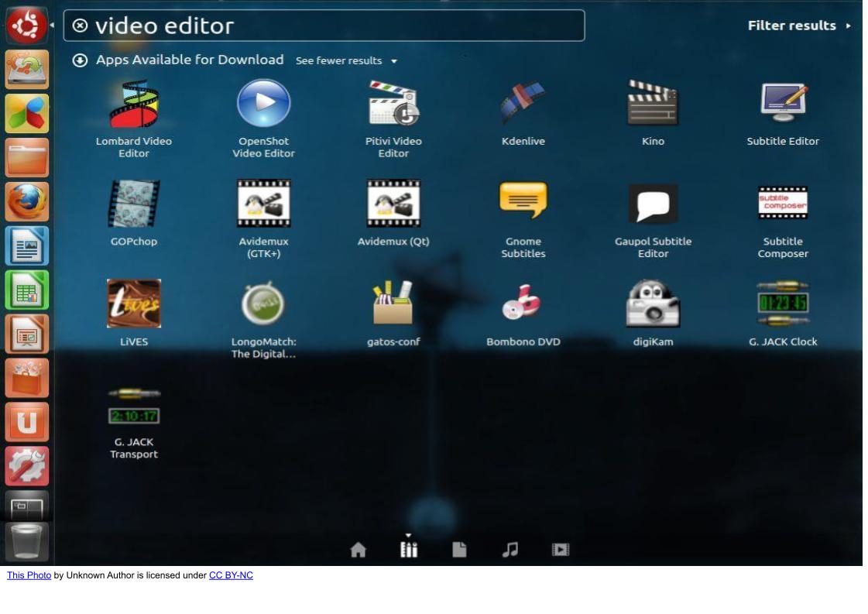Open the G. JACK Transport icon
Image resolution: width=868 pixels, height=614 pixels.
pos(134,407)
